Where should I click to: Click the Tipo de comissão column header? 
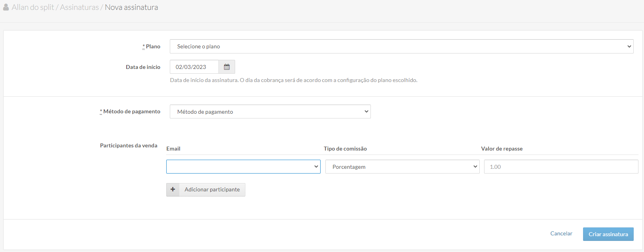(345, 149)
